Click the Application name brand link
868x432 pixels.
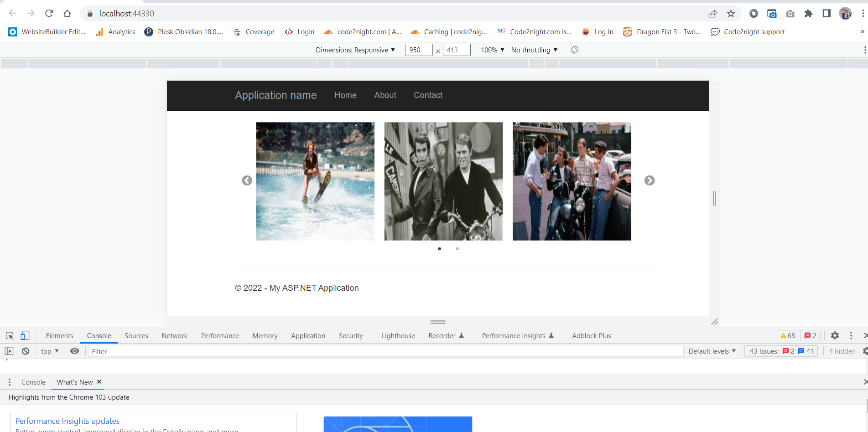tap(276, 95)
